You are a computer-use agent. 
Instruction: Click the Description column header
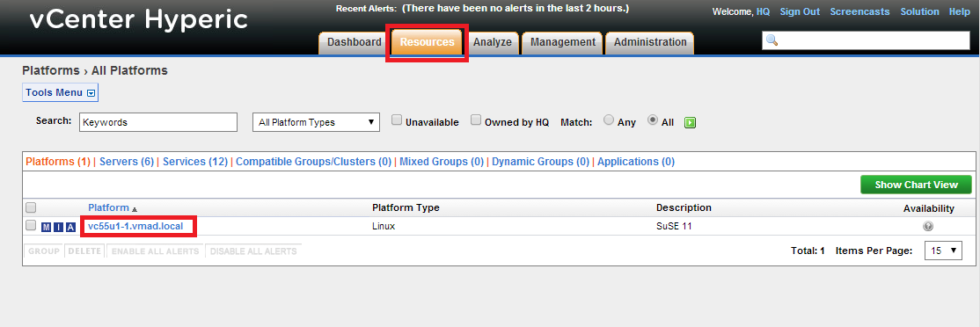pos(684,207)
